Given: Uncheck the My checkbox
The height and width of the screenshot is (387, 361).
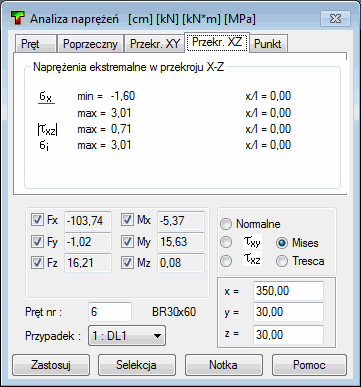Looking at the screenshot, I should coord(127,242).
